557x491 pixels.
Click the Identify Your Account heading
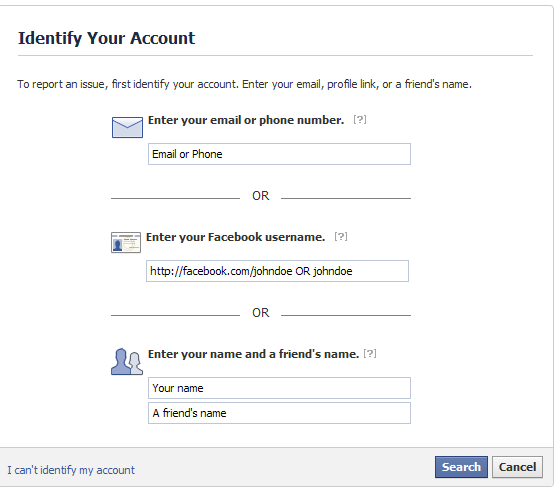tap(107, 38)
